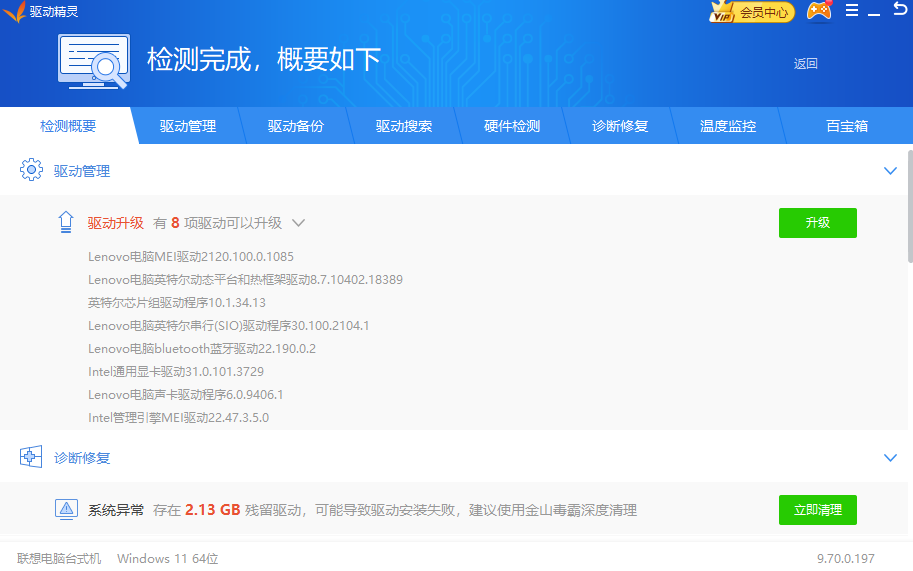This screenshot has width=913, height=571.
Task: Click the vertical scrollbar thumb
Action: click(910, 207)
